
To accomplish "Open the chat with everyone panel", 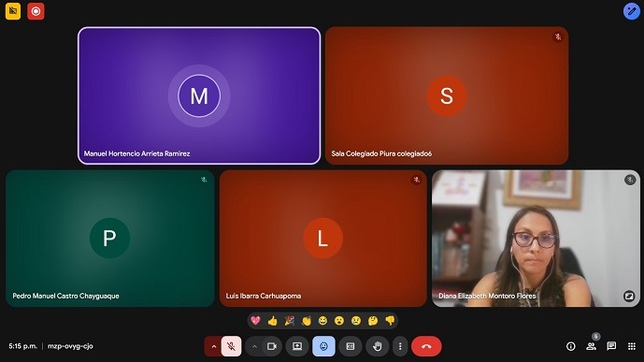I will (612, 346).
